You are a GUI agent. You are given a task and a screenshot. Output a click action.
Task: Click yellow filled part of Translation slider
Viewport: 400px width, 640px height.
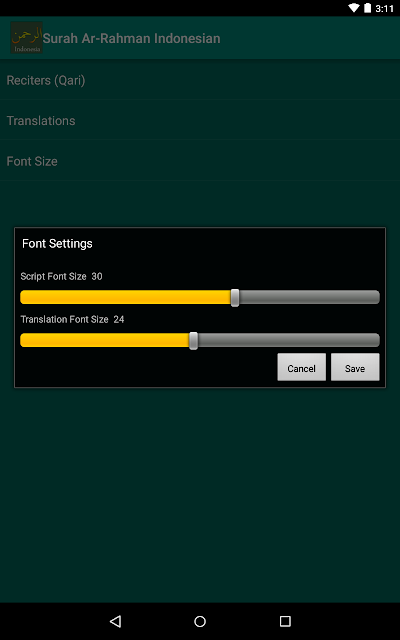tap(105, 340)
